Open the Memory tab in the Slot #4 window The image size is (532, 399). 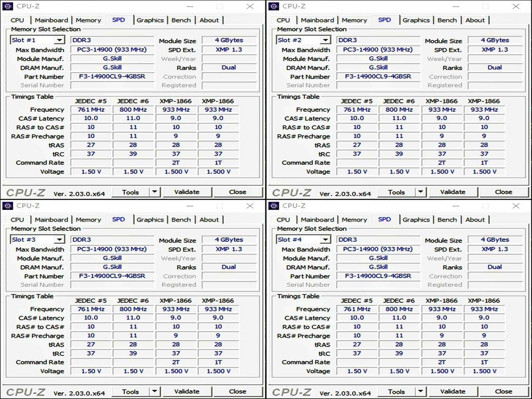coord(354,220)
